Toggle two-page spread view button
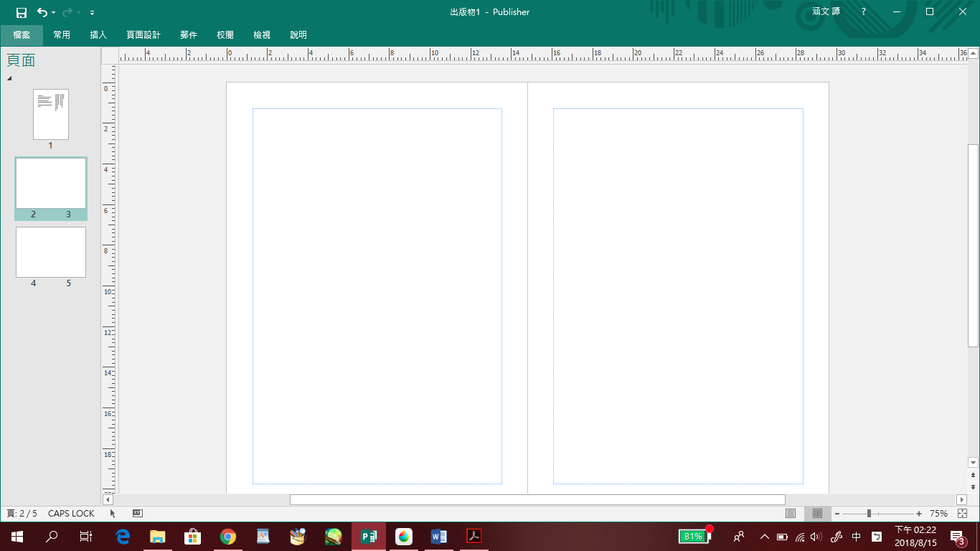 tap(816, 514)
